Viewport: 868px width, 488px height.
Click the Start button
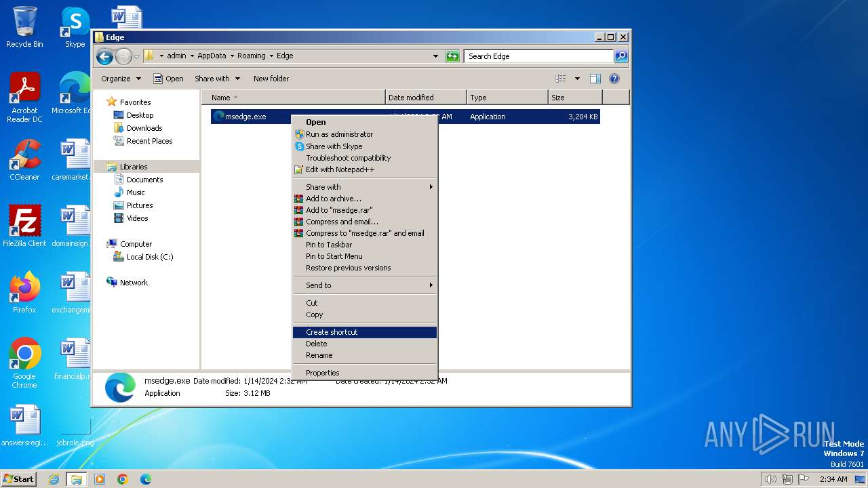(18, 479)
